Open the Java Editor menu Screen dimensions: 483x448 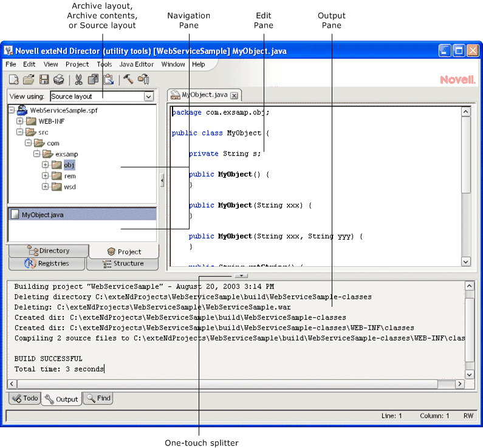137,64
